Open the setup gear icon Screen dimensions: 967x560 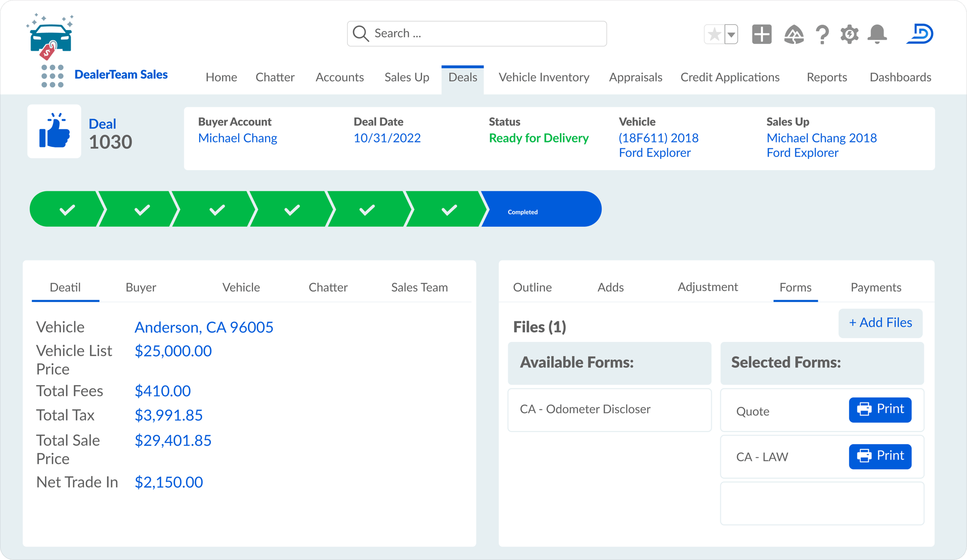coord(849,34)
